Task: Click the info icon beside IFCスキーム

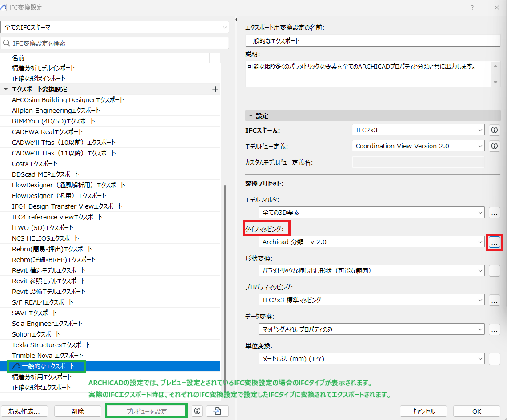Action: point(494,130)
